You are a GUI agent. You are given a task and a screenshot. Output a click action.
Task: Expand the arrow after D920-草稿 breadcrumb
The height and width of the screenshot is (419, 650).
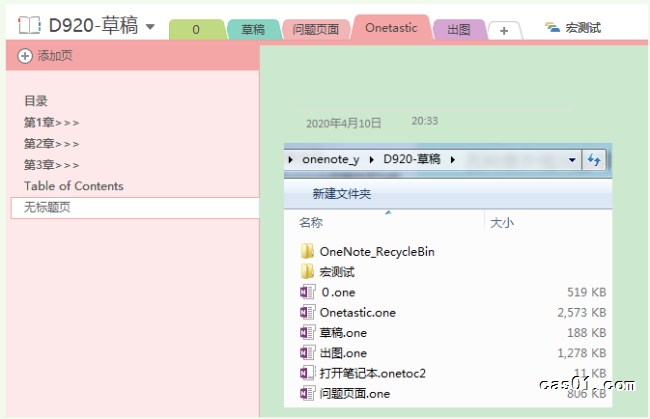click(x=453, y=160)
